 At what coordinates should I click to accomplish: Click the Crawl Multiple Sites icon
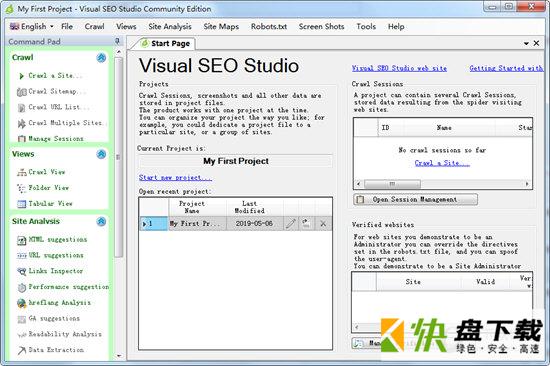tap(21, 124)
